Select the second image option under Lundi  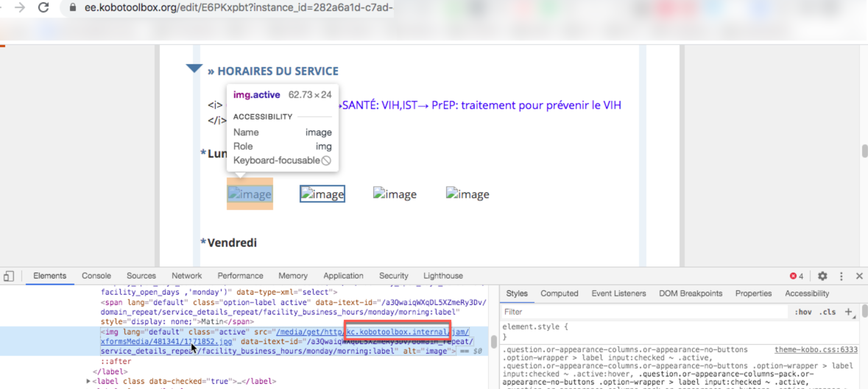[322, 194]
